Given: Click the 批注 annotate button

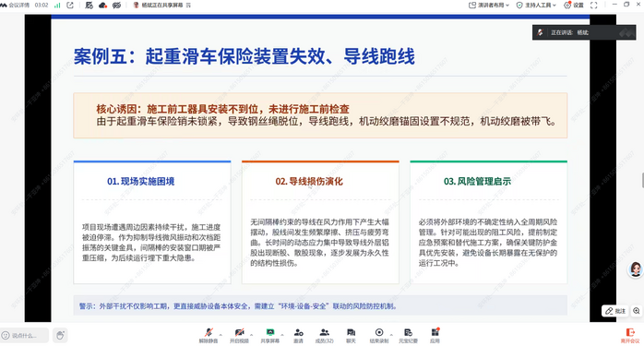Looking at the screenshot, I should [615, 311].
